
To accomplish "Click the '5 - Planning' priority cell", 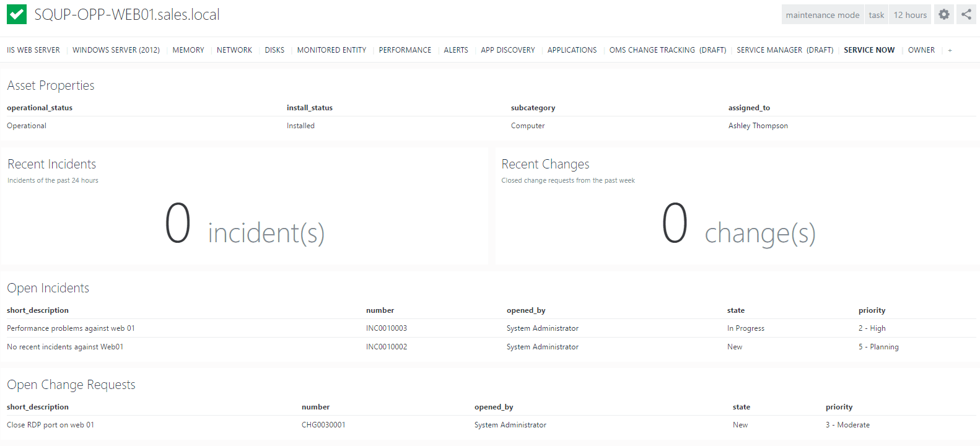I will [x=878, y=347].
